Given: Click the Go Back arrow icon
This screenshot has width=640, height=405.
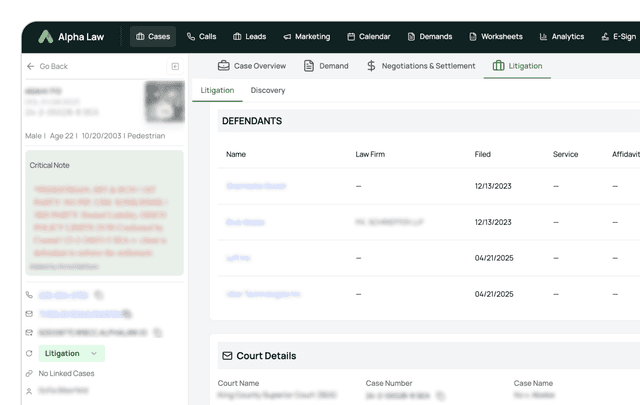Looking at the screenshot, I should 30,66.
